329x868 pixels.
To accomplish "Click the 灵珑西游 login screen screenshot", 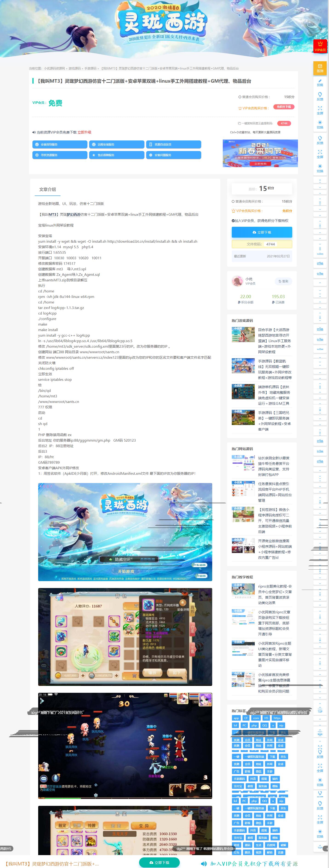I will 125,532.
